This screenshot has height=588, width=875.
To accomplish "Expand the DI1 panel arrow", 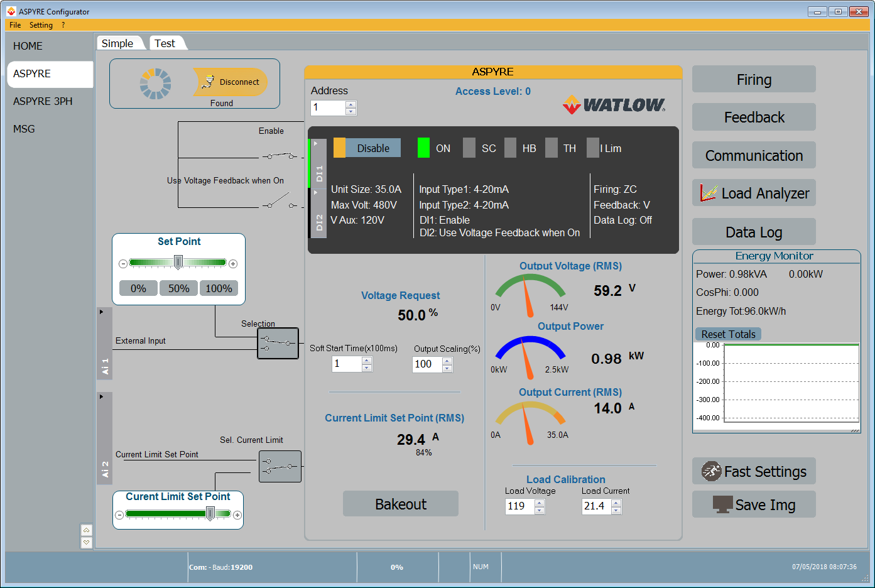I will tap(316, 144).
